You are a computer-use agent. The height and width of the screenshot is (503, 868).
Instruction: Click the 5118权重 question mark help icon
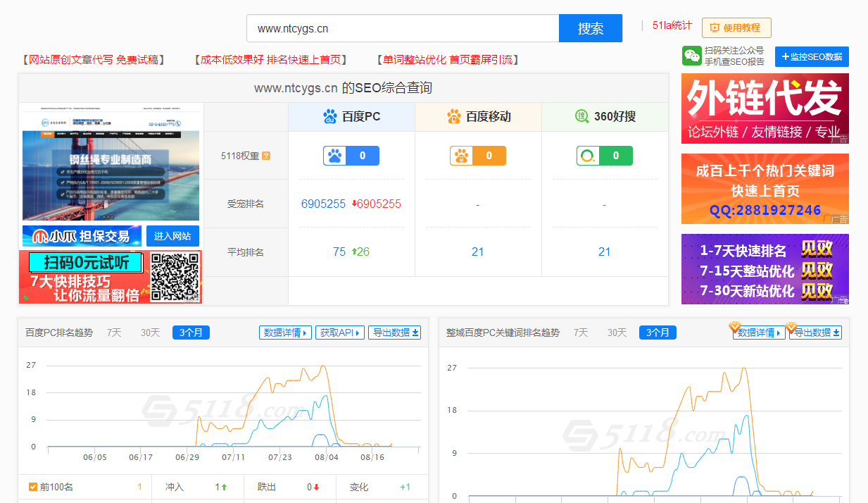266,156
